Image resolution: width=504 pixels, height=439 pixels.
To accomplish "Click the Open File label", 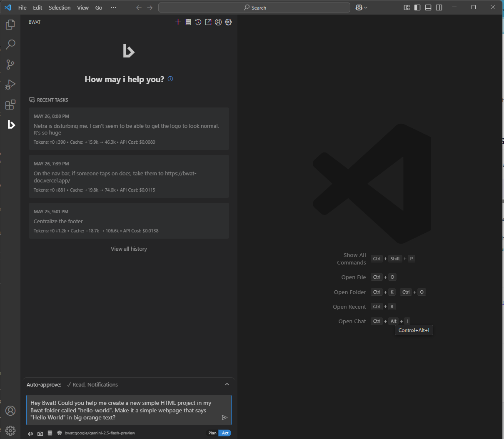I will [x=354, y=277].
